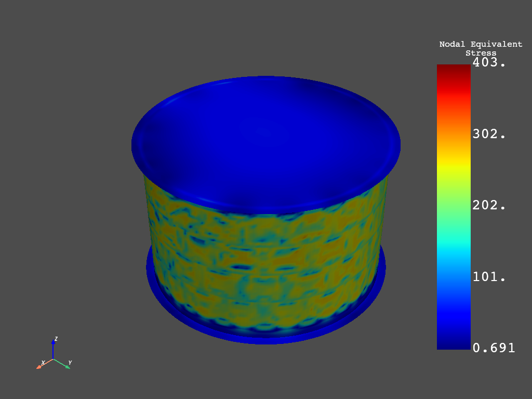Click the 0.691 minimum scale label

click(x=494, y=348)
